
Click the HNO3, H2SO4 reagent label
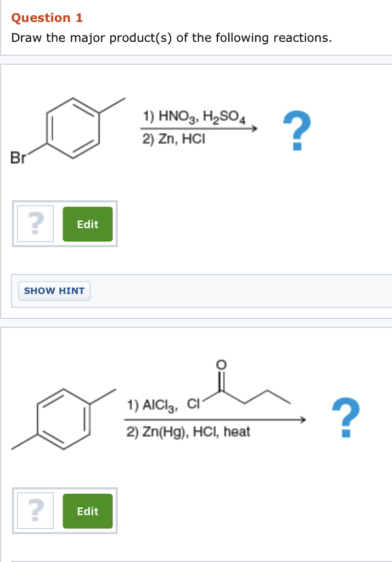click(194, 116)
